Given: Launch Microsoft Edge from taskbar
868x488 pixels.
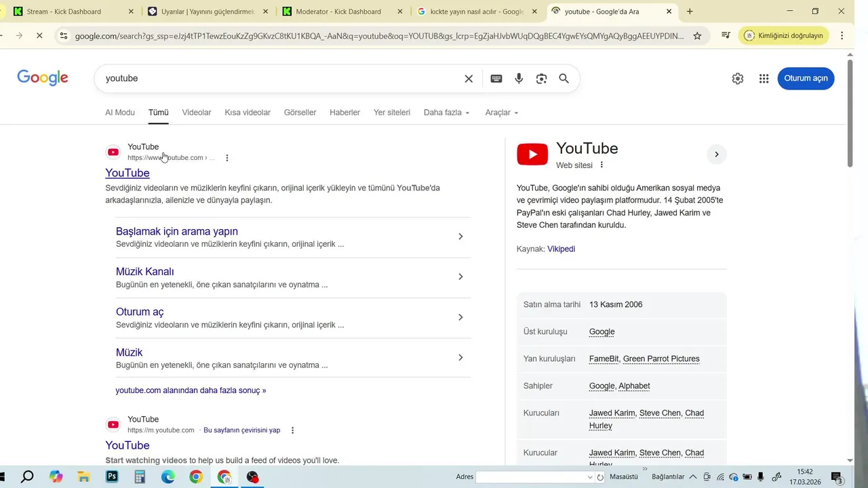Looking at the screenshot, I should coord(168,477).
